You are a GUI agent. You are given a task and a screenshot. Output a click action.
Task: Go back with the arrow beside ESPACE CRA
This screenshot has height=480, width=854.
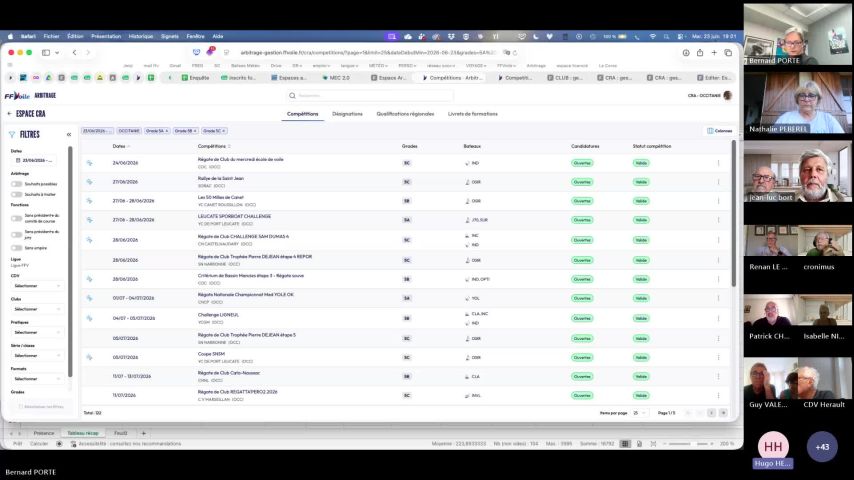[x=9, y=113]
